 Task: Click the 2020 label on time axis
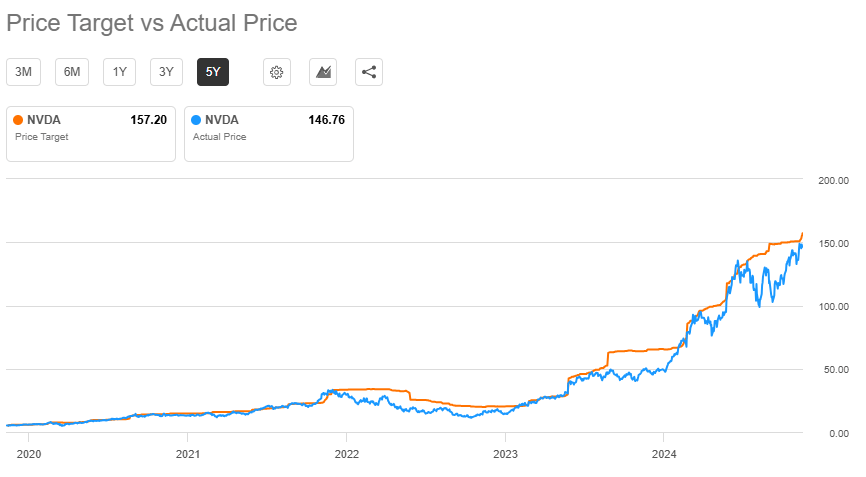point(28,451)
